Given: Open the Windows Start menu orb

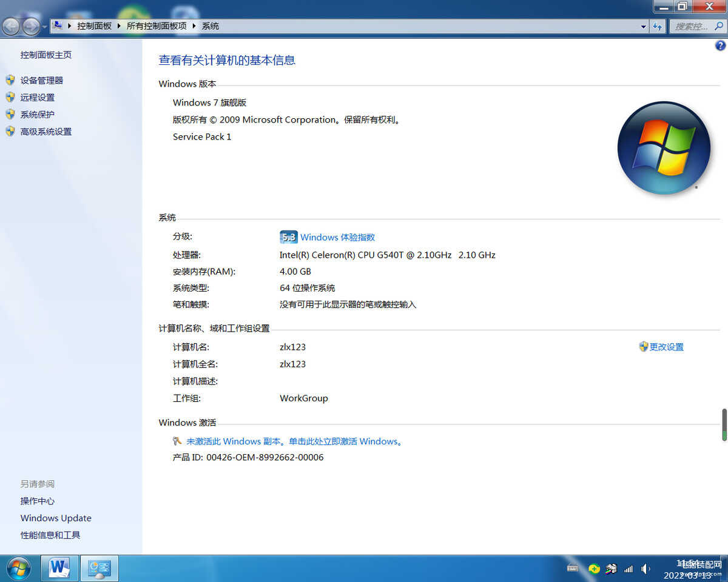Looking at the screenshot, I should click(x=18, y=568).
